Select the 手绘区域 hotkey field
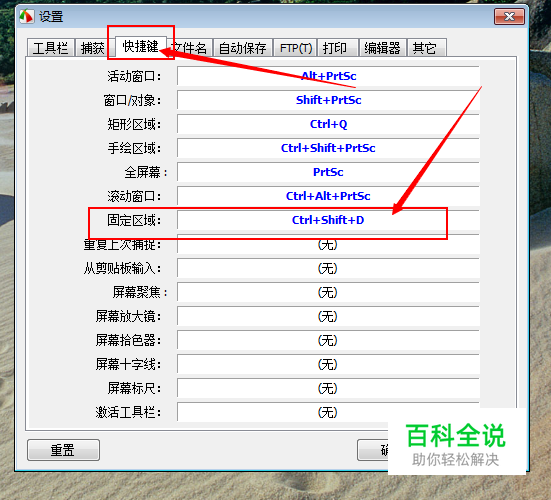This screenshot has width=551, height=500. coord(329,148)
